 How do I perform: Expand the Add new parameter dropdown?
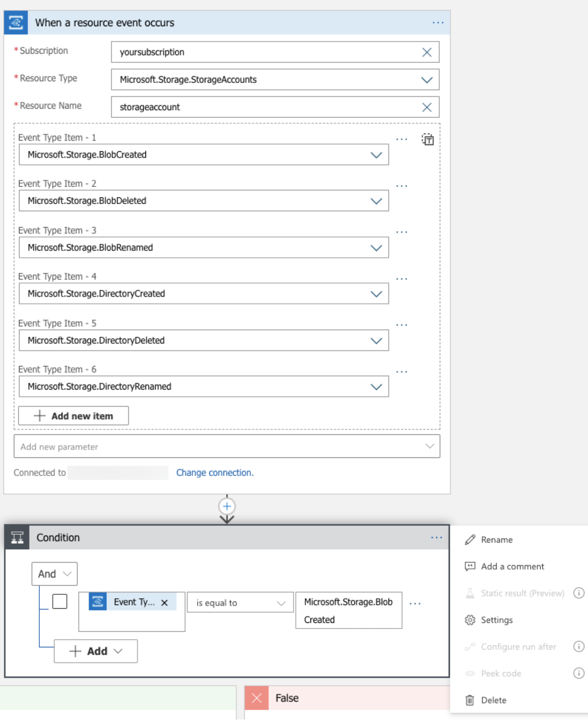coord(429,446)
